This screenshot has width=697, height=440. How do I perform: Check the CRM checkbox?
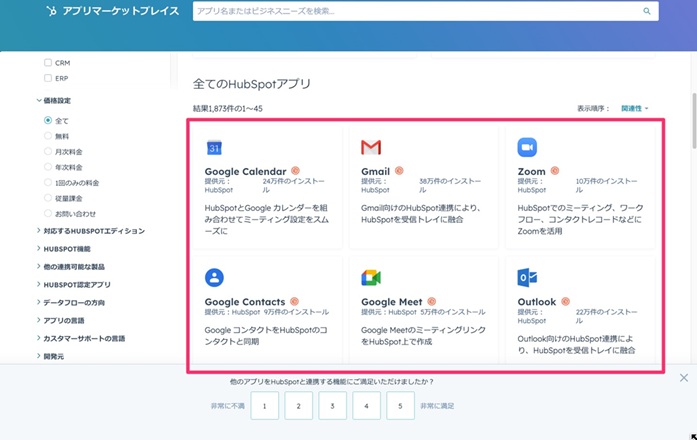click(48, 63)
